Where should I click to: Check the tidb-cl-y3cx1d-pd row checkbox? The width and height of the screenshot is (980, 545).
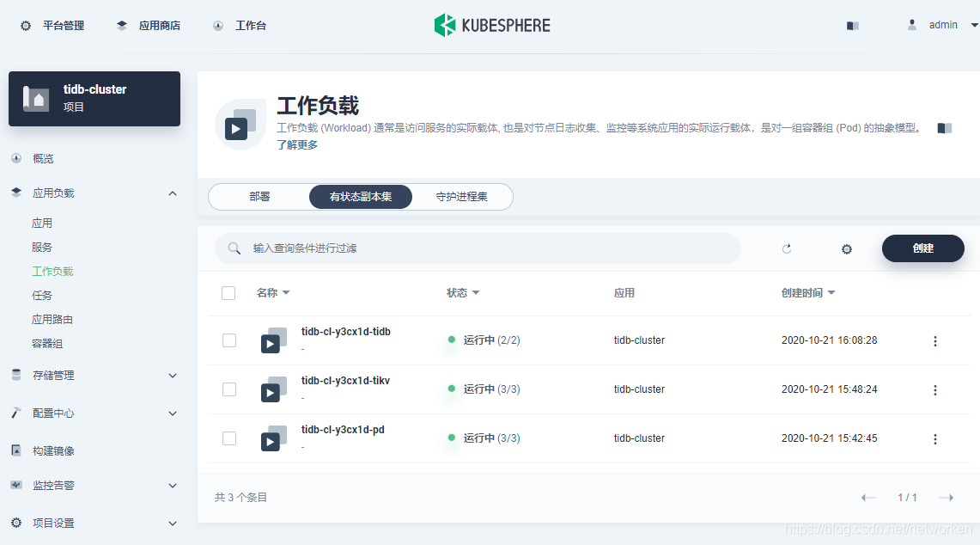click(228, 438)
